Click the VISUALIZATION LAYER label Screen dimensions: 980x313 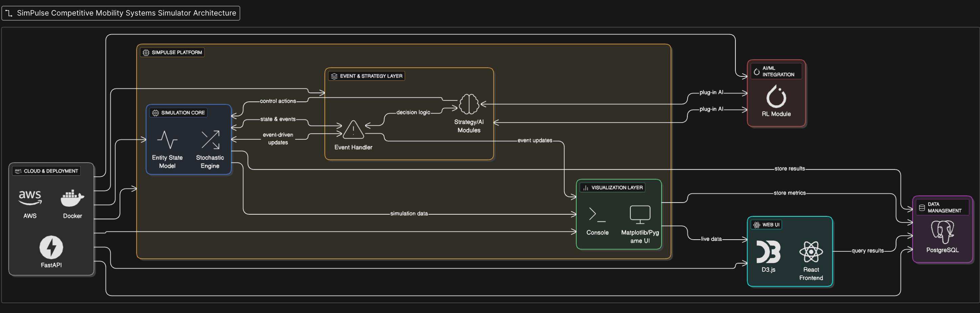tap(617, 188)
